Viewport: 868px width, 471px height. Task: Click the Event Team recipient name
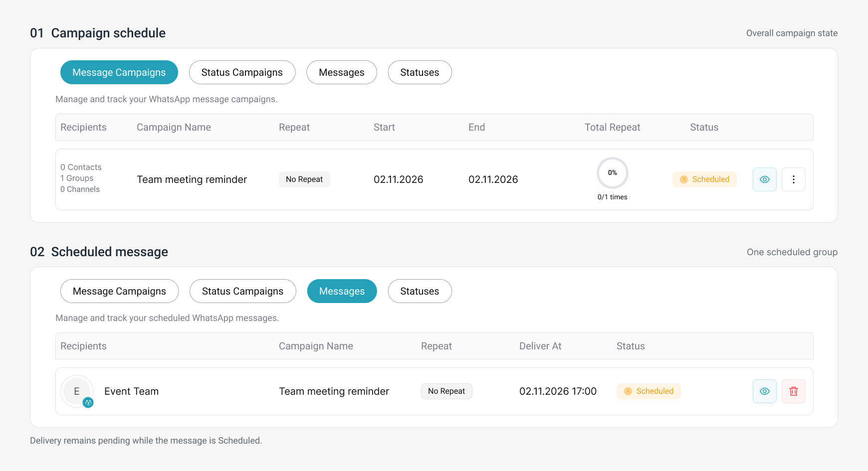[132, 391]
